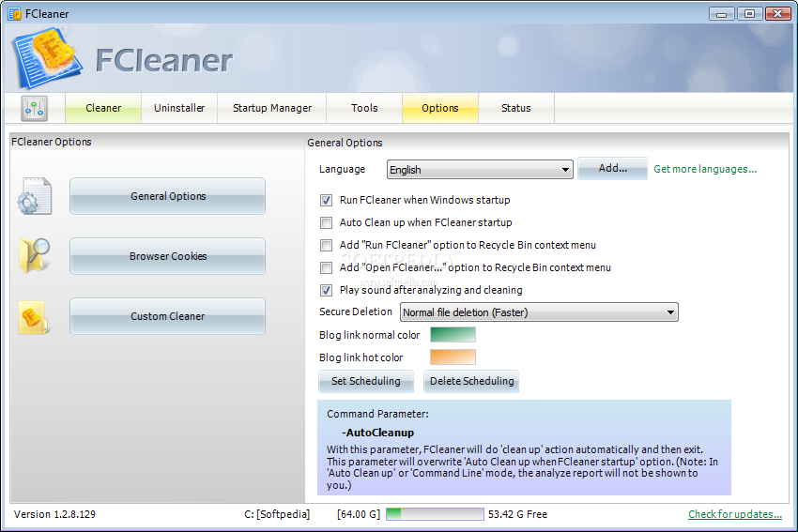
Task: Disable Run FCleaner when Windows startup
Action: pos(326,201)
